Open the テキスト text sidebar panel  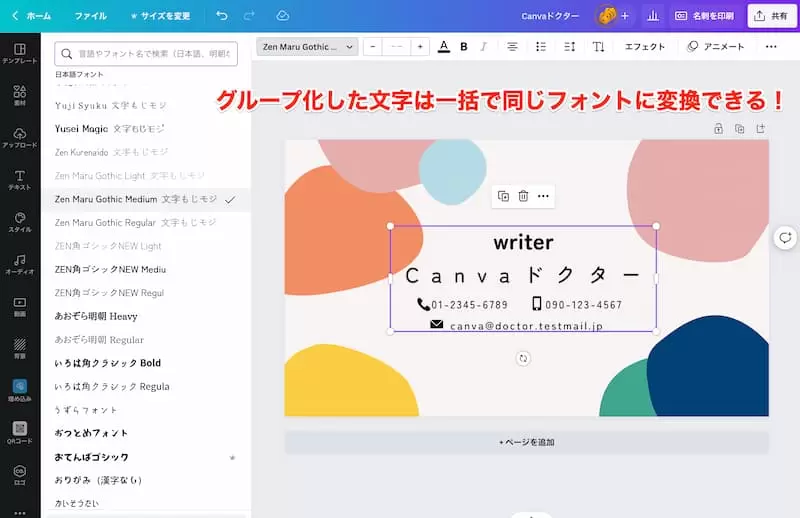pos(19,180)
